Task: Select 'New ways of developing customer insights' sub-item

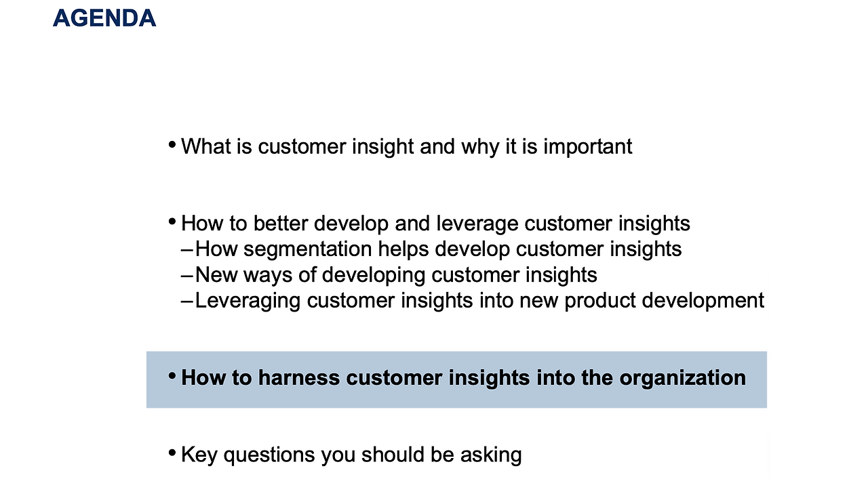Action: tap(396, 275)
